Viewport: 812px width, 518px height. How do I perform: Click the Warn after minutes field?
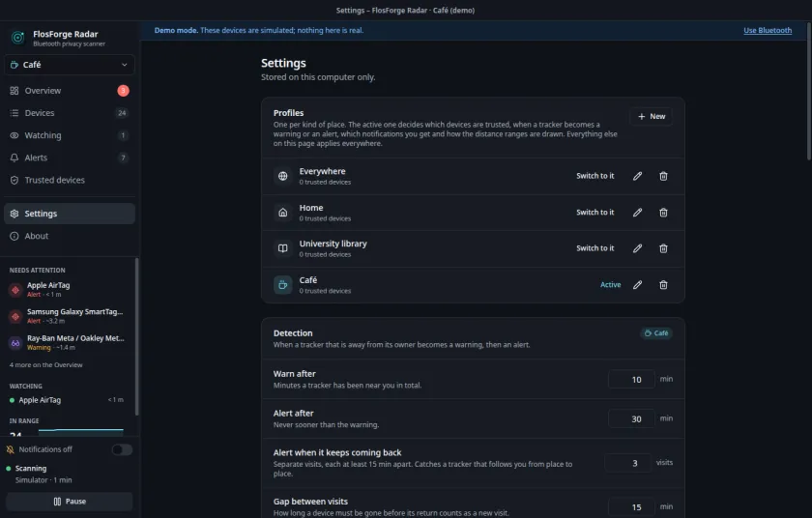pyautogui.click(x=631, y=379)
